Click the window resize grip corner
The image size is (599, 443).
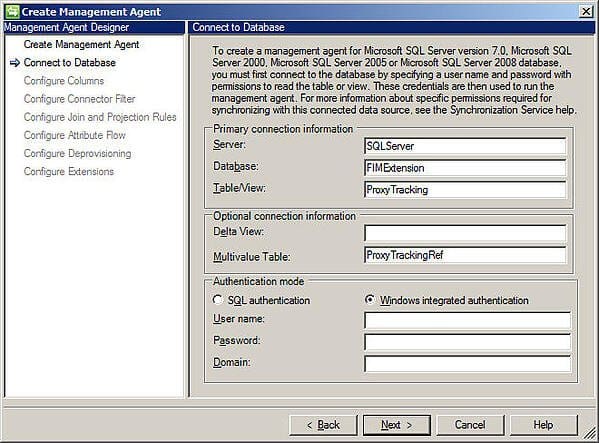pyautogui.click(x=590, y=434)
